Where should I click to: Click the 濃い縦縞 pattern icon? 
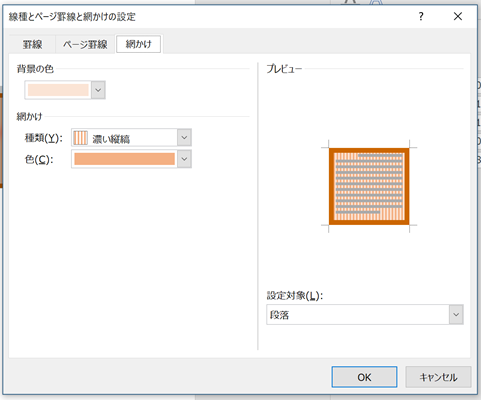point(80,138)
